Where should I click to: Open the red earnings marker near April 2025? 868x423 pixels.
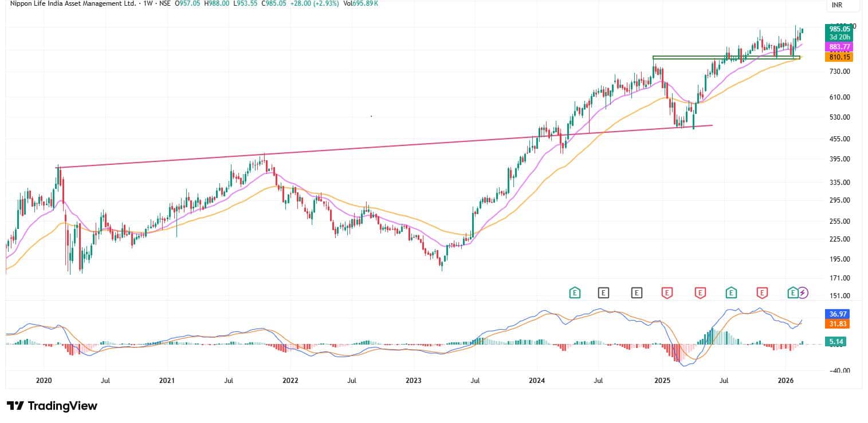[x=700, y=292]
